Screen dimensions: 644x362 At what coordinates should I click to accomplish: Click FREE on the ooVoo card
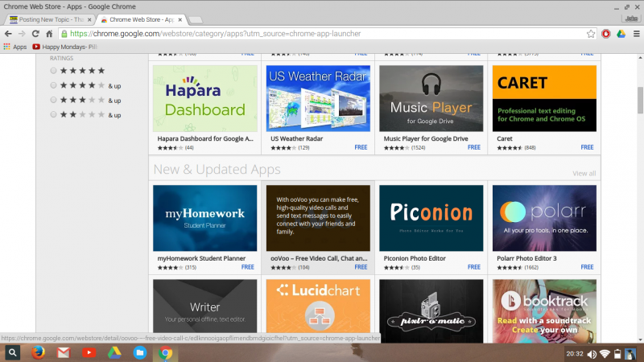click(x=361, y=267)
